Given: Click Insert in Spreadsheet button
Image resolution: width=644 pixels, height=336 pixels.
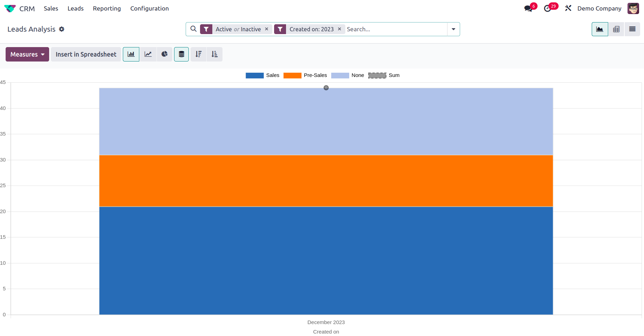Looking at the screenshot, I should [86, 54].
